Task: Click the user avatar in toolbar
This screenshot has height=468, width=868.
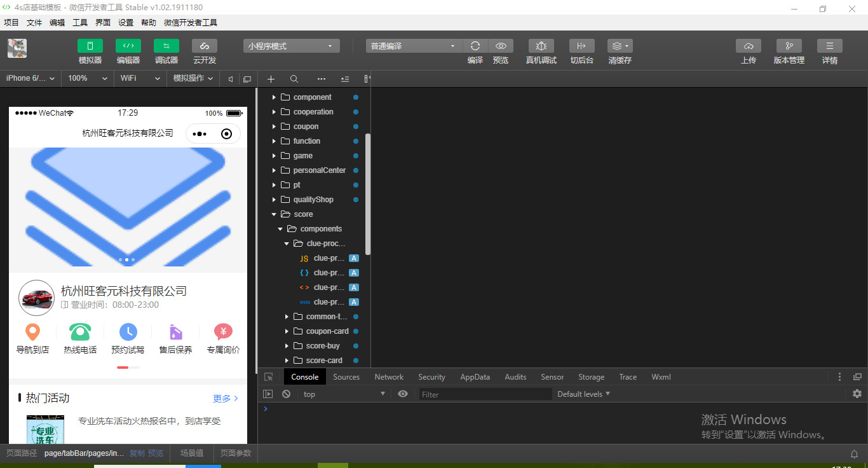Action: [17, 48]
